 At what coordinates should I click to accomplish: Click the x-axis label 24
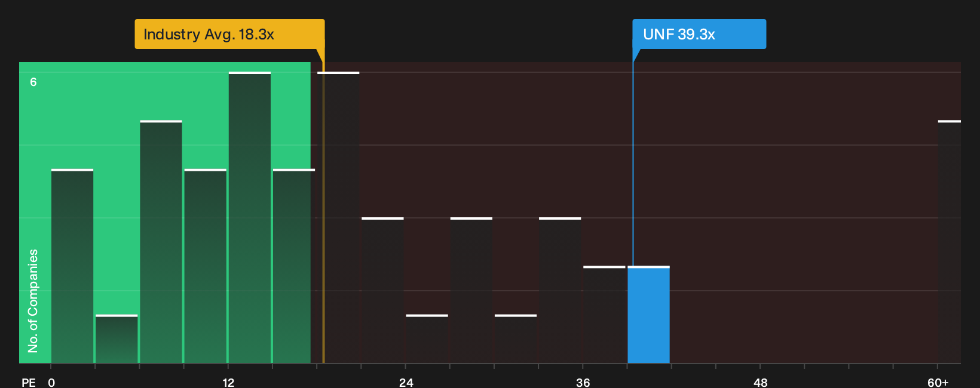pyautogui.click(x=406, y=383)
